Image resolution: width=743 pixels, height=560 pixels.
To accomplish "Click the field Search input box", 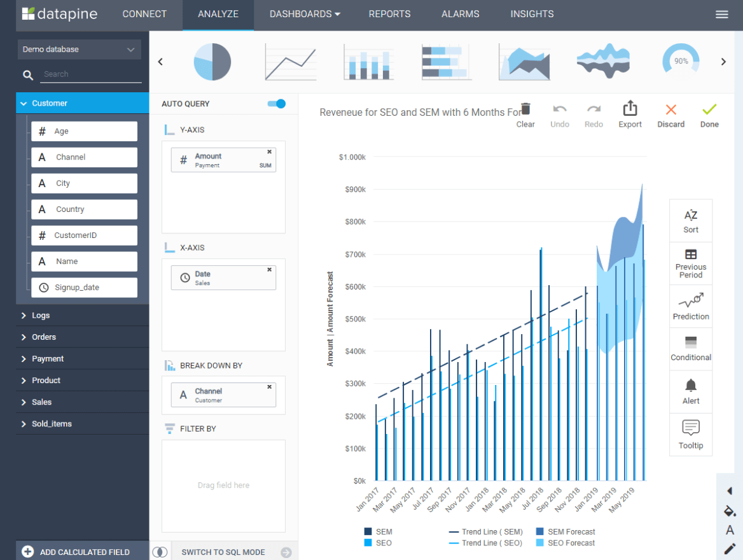I will pos(91,74).
